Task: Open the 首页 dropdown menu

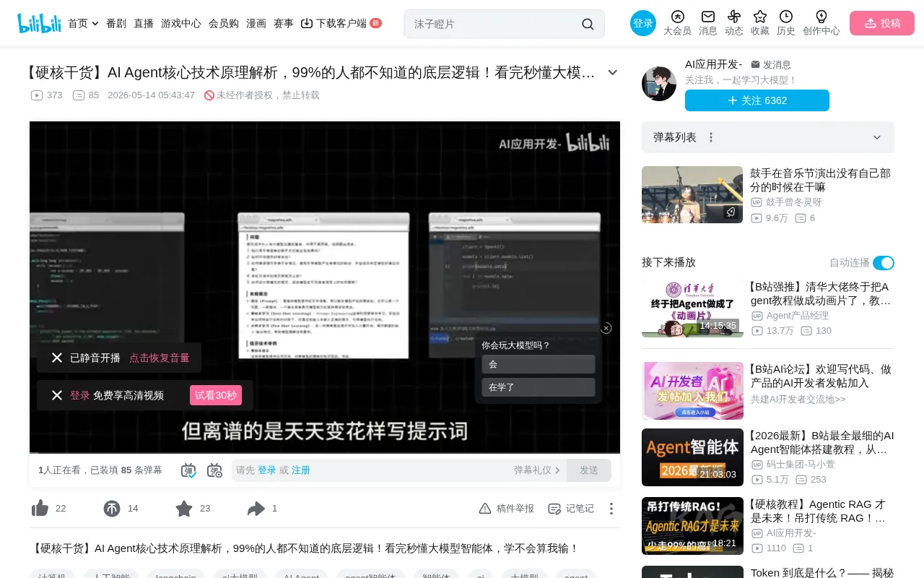Action: [x=83, y=23]
